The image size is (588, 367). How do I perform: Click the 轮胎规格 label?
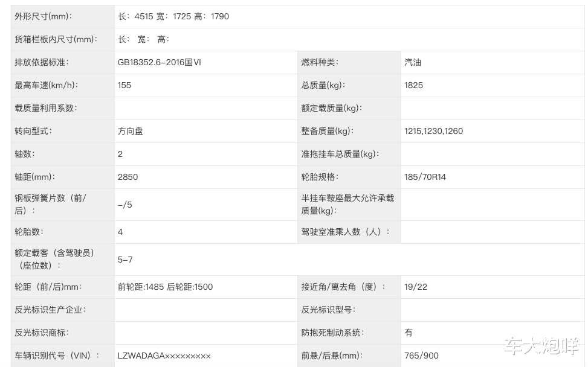pyautogui.click(x=320, y=177)
